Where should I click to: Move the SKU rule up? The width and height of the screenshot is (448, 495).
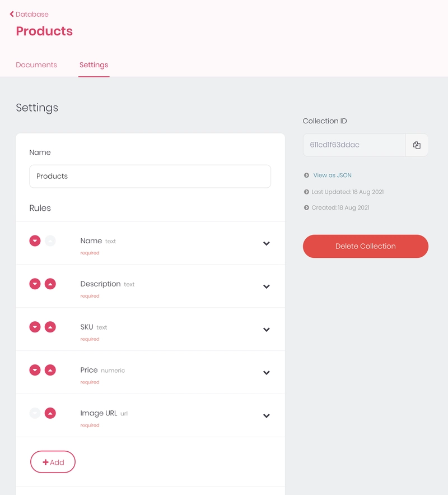point(50,327)
